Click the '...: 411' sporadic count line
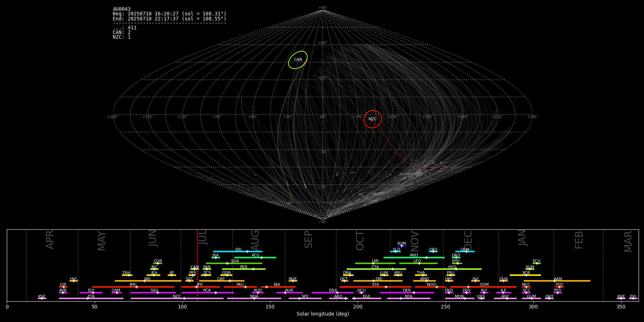This screenshot has height=322, width=644. (125, 28)
